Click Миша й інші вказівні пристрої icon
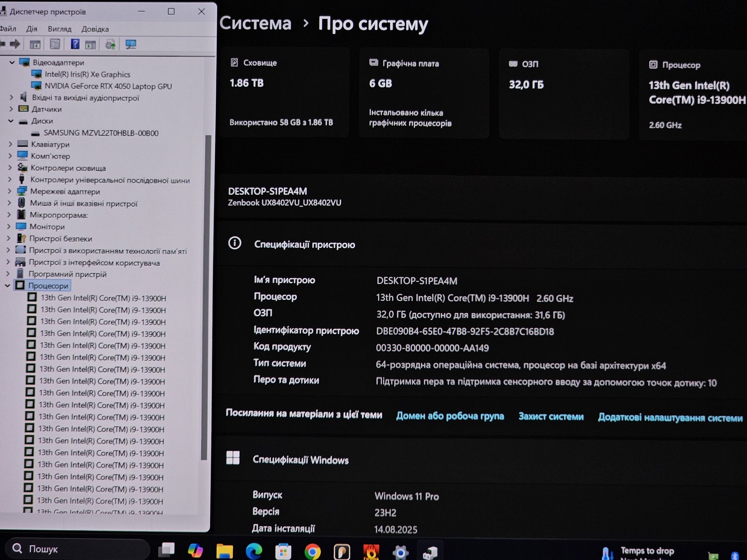Viewport: 747px width, 560px height. (22, 203)
